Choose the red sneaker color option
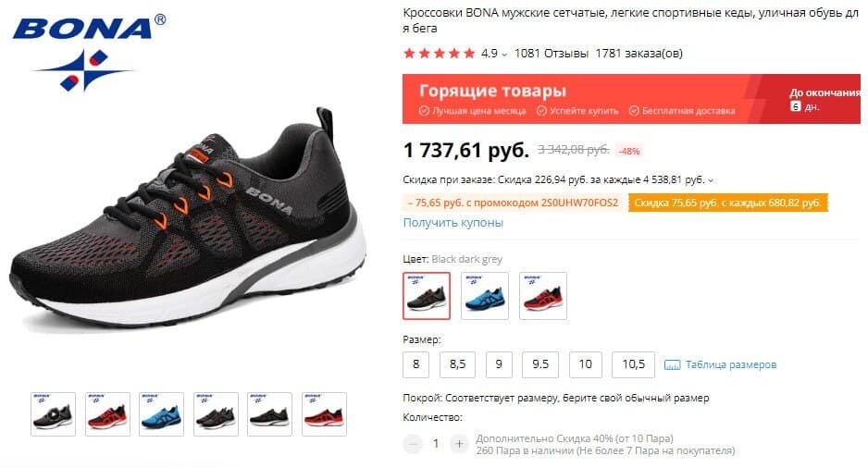This screenshot has width=868, height=468. point(542,296)
